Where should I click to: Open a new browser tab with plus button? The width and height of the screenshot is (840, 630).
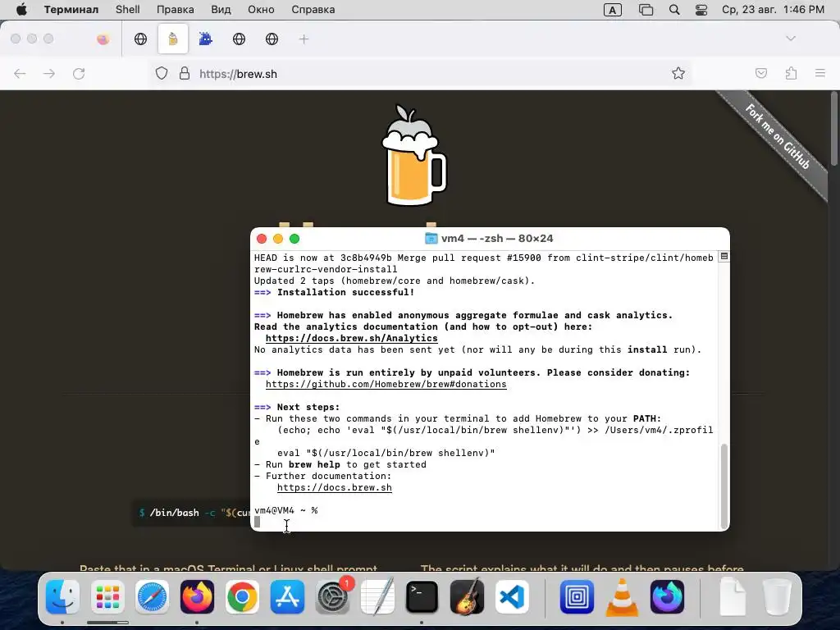point(304,39)
